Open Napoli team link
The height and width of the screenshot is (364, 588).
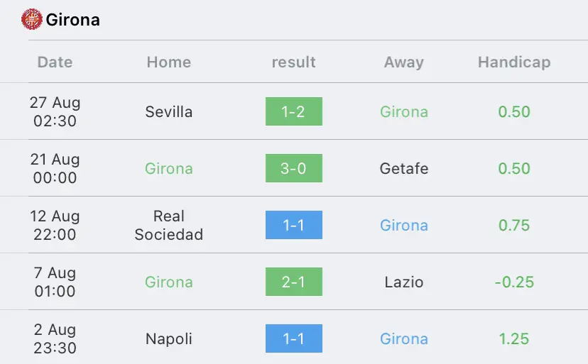point(169,338)
